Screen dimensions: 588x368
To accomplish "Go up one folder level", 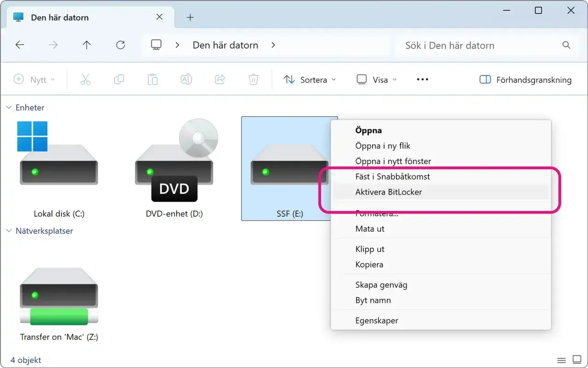I will 87,45.
